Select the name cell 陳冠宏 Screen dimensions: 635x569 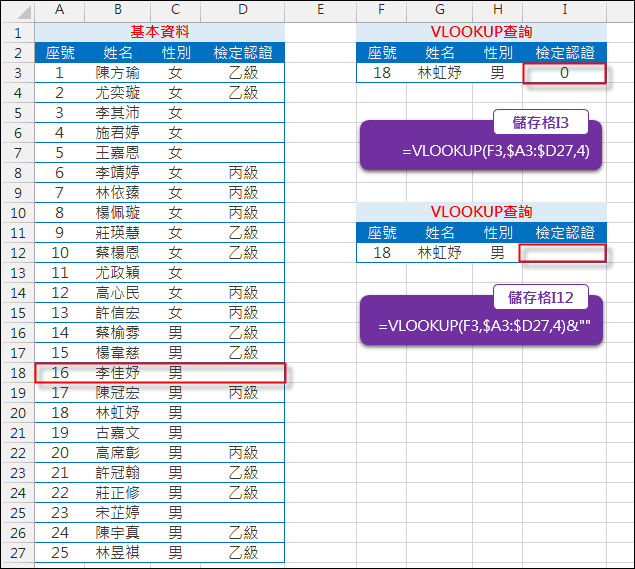[x=117, y=393]
